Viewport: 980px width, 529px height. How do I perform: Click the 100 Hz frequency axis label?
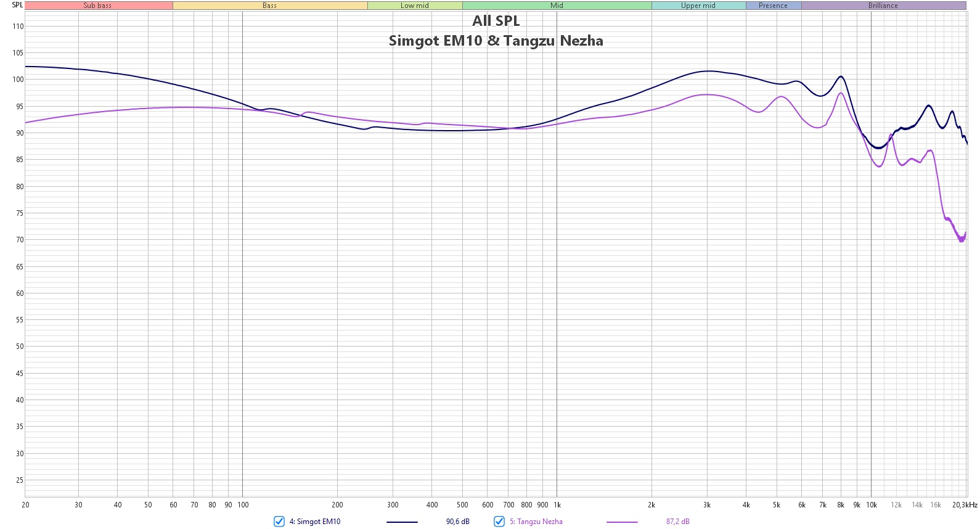click(243, 505)
